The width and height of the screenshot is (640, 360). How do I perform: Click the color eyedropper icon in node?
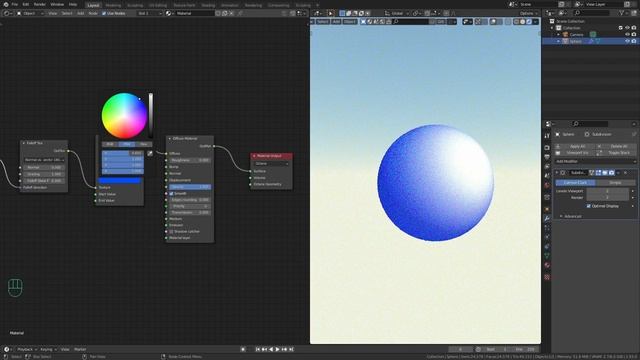pyautogui.click(x=150, y=153)
